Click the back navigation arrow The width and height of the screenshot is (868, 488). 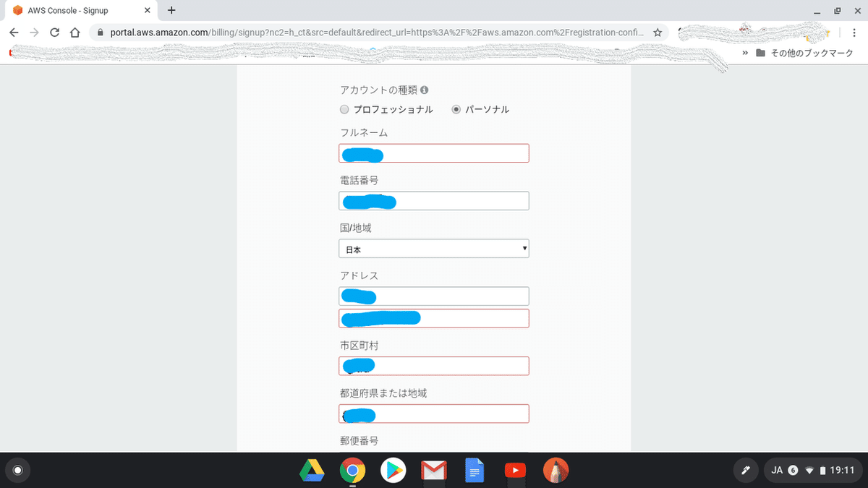click(14, 33)
